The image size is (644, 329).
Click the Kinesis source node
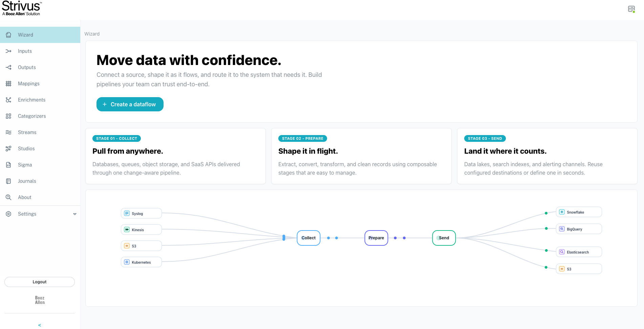coord(141,229)
